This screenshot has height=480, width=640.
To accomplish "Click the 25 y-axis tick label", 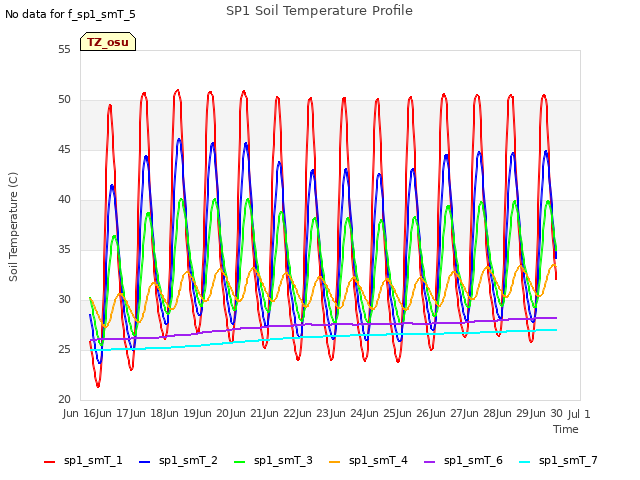I will (64, 350).
